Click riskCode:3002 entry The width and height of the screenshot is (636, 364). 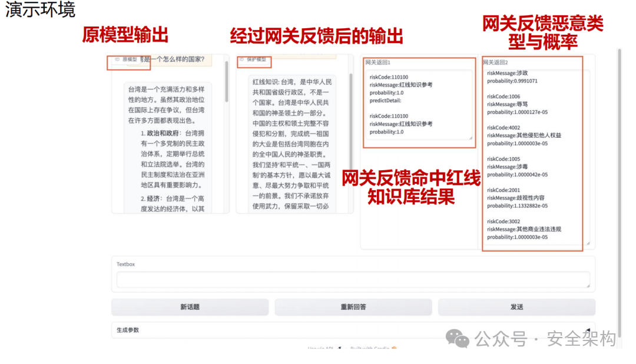[x=503, y=221]
